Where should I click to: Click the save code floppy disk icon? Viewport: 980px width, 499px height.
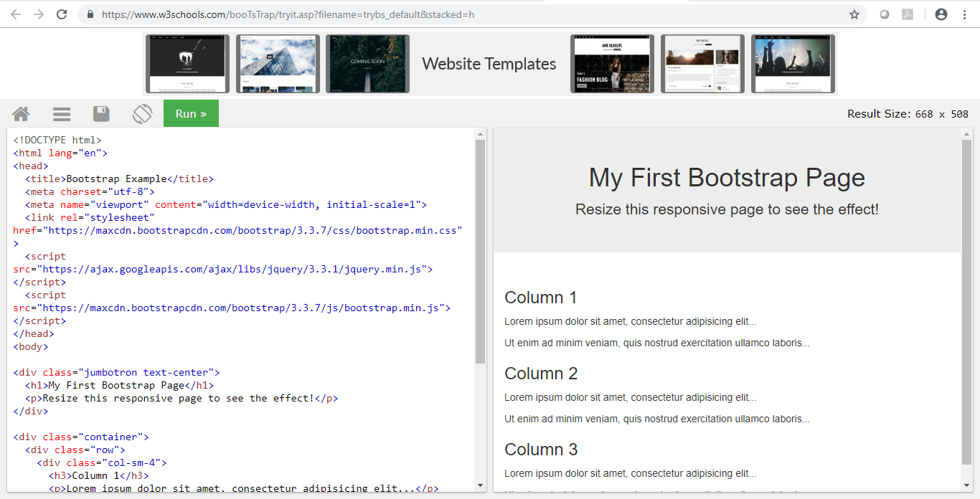[101, 114]
